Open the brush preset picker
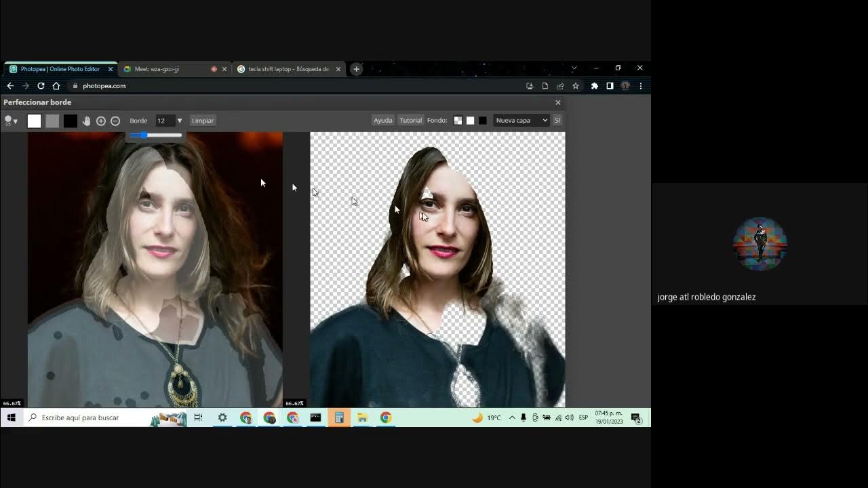The height and width of the screenshot is (488, 868). tap(11, 121)
